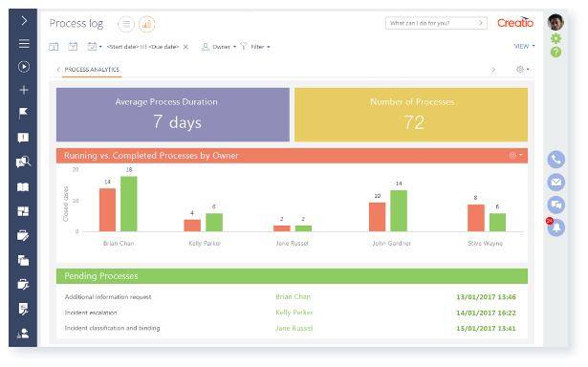Click the Creatio logo

515,23
